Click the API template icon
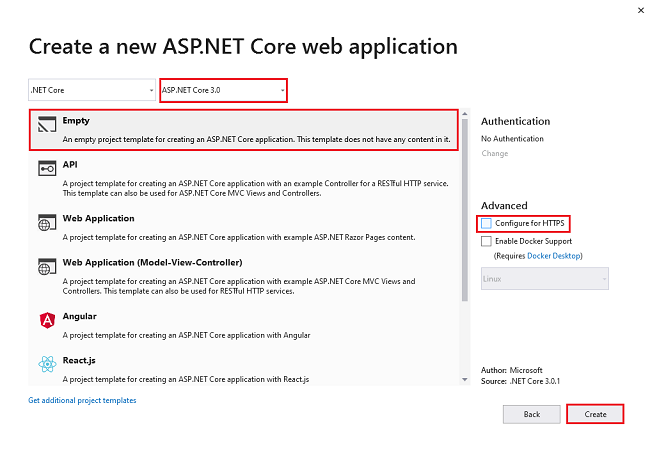Image resolution: width=650 pixels, height=451 pixels. tap(47, 169)
